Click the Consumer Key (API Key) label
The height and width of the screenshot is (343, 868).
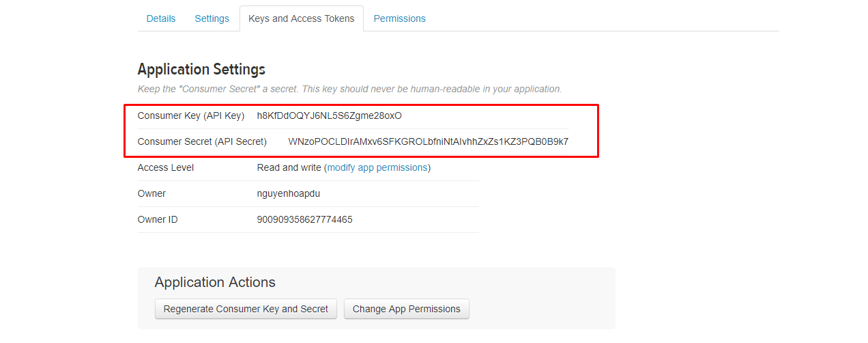point(191,115)
